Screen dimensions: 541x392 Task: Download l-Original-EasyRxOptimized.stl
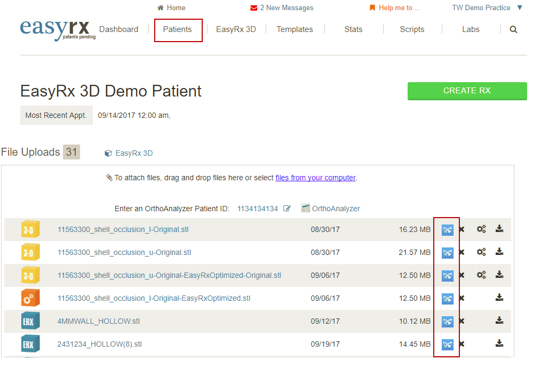click(x=499, y=297)
